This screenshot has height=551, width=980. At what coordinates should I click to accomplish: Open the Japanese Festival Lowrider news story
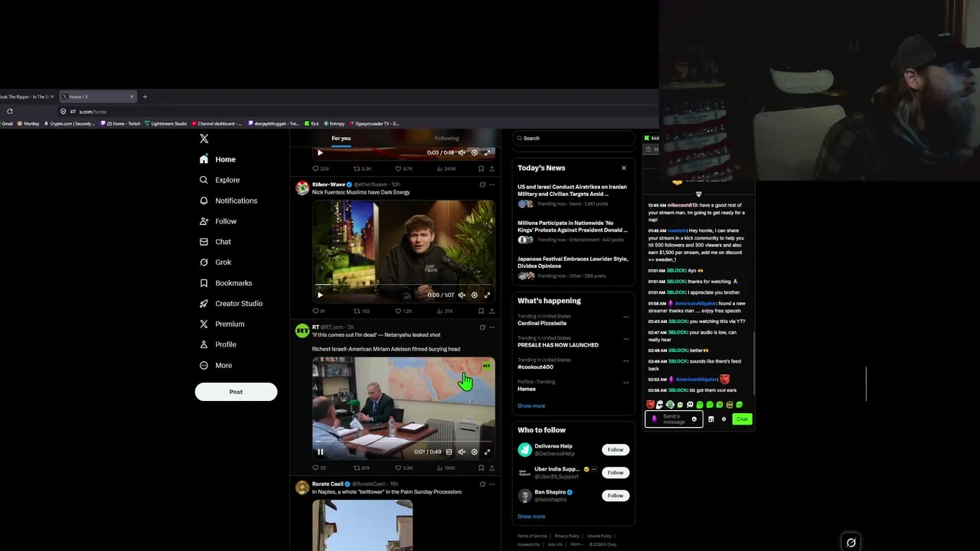point(573,269)
